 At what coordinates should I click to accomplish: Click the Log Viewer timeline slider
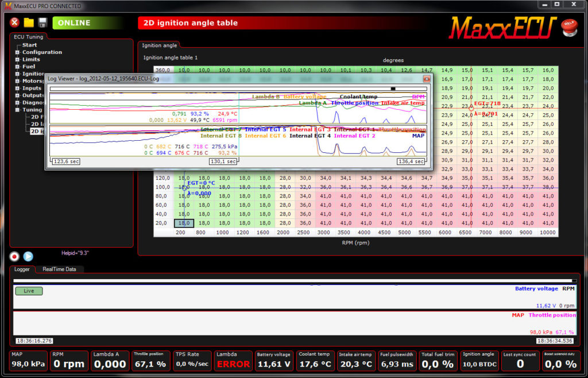pos(392,88)
